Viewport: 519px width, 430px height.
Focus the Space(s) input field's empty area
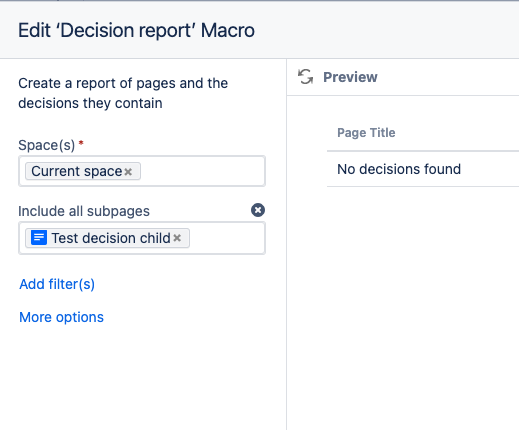click(202, 171)
